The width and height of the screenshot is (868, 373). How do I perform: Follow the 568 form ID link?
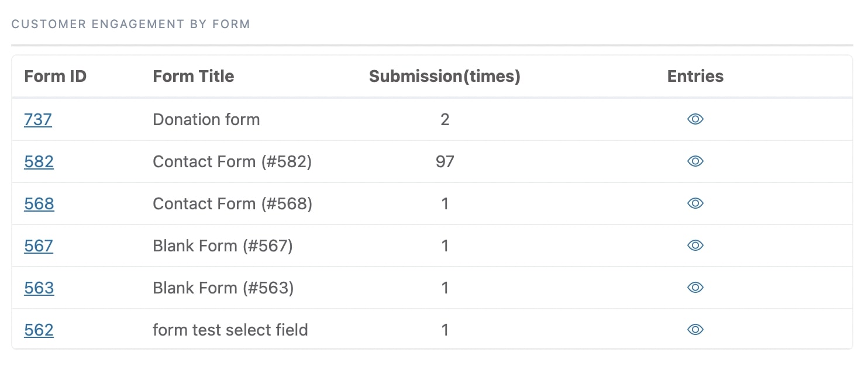pos(39,203)
